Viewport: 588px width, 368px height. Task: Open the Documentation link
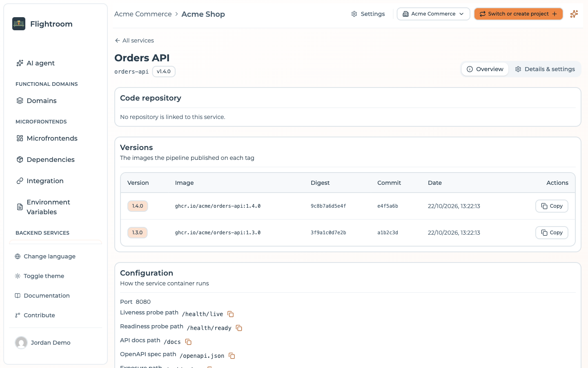pos(42,296)
